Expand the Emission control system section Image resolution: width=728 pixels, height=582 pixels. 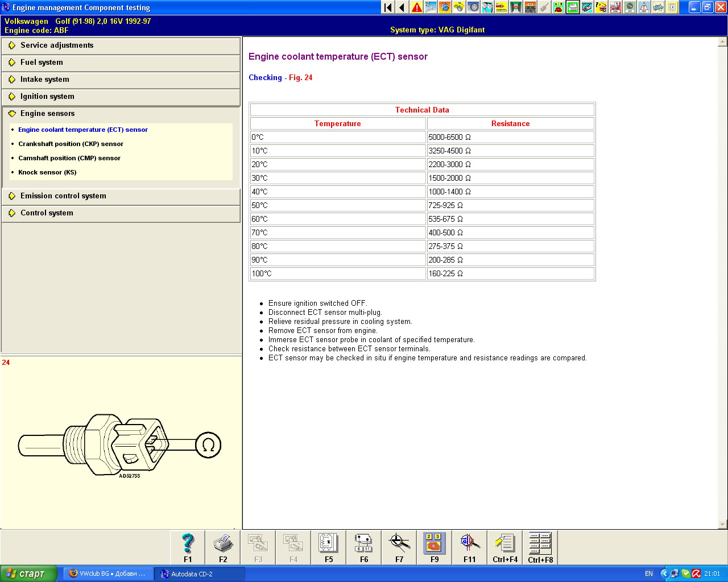click(63, 196)
